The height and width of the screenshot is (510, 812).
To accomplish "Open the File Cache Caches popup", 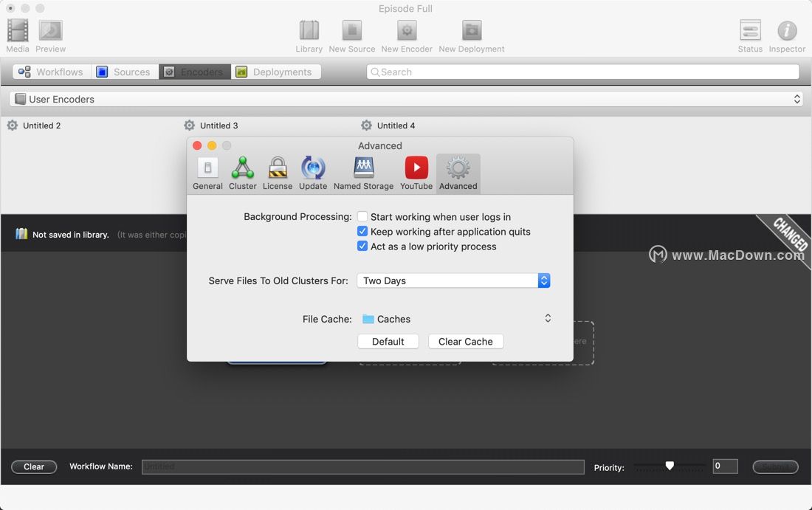I will [455, 319].
